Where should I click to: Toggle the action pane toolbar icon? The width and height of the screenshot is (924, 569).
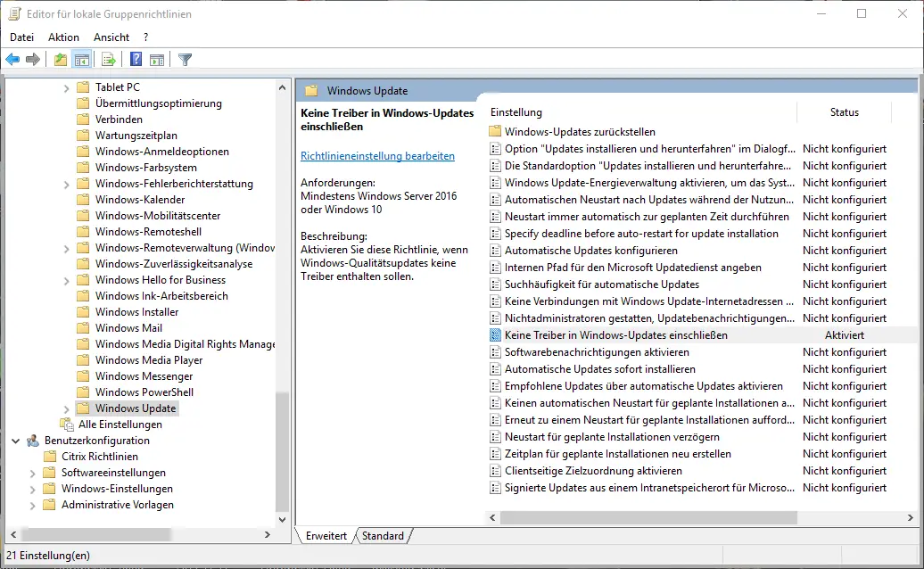(x=157, y=59)
